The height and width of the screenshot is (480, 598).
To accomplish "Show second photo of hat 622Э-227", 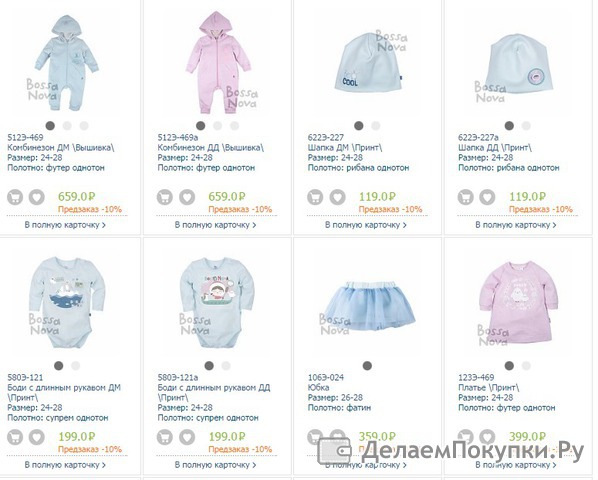I will [376, 125].
